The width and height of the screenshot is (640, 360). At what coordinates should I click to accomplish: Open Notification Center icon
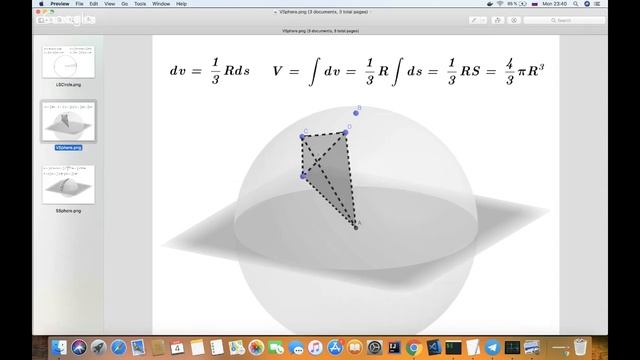[598, 4]
